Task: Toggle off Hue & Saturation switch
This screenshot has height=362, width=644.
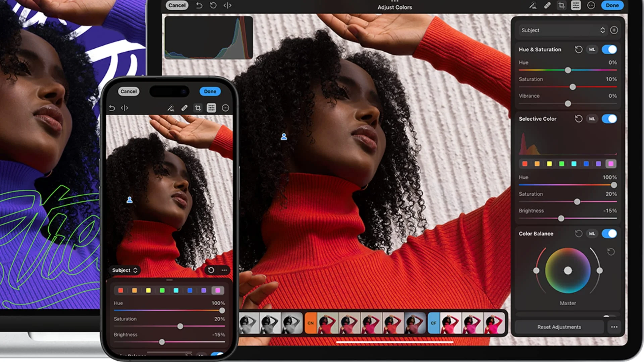Action: pyautogui.click(x=609, y=50)
